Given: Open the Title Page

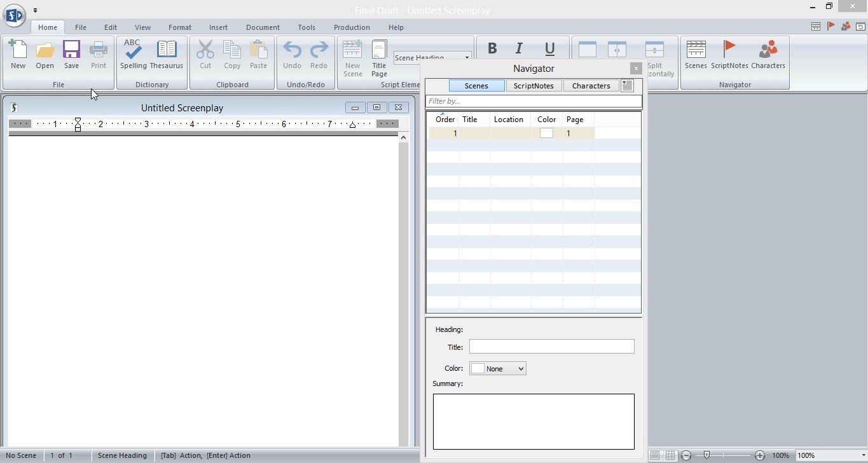Looking at the screenshot, I should coord(379,59).
